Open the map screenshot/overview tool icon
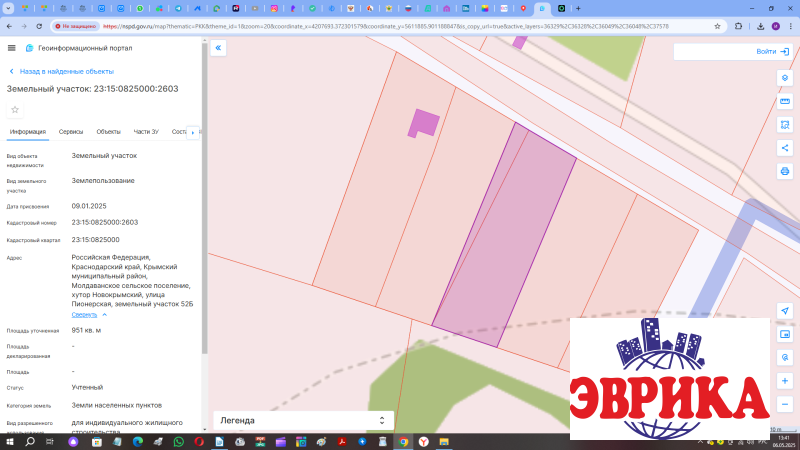800x450 pixels. click(x=785, y=334)
